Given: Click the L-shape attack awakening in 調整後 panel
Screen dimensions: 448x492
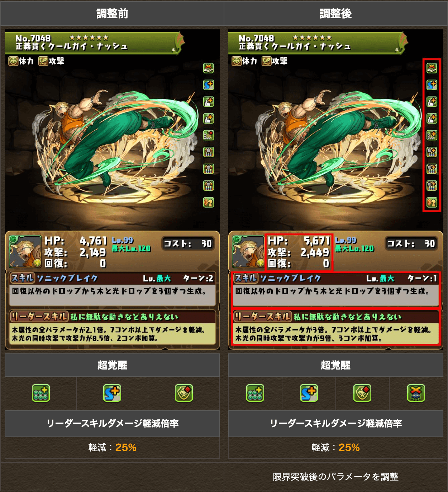Looking at the screenshot, I should [432, 135].
